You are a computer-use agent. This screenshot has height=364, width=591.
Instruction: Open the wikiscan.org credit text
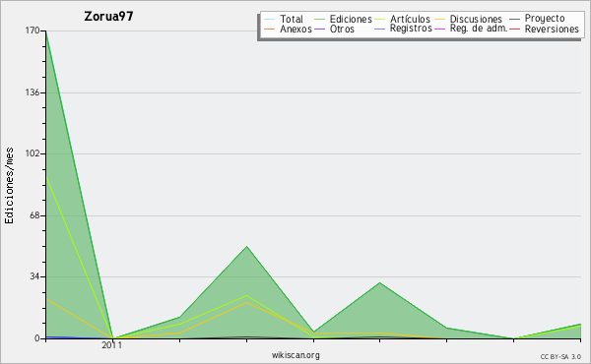pos(295,355)
